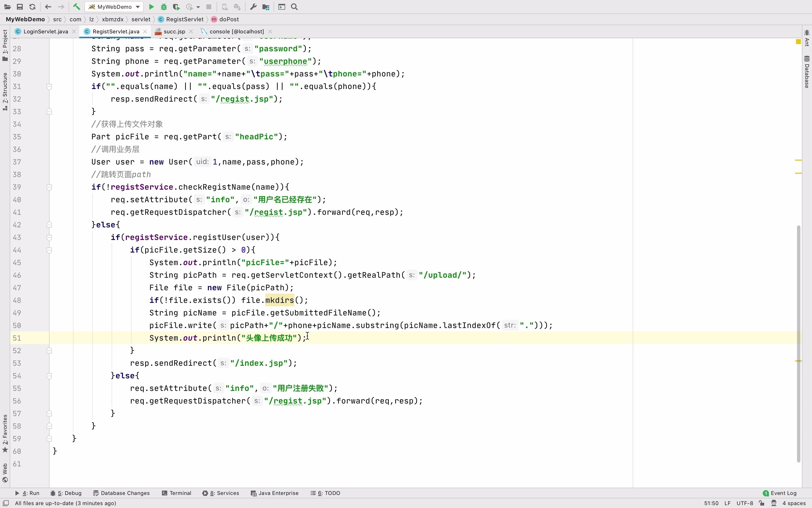The height and width of the screenshot is (508, 812).
Task: Click the Update application icon in toolbar
Action: pos(225,7)
